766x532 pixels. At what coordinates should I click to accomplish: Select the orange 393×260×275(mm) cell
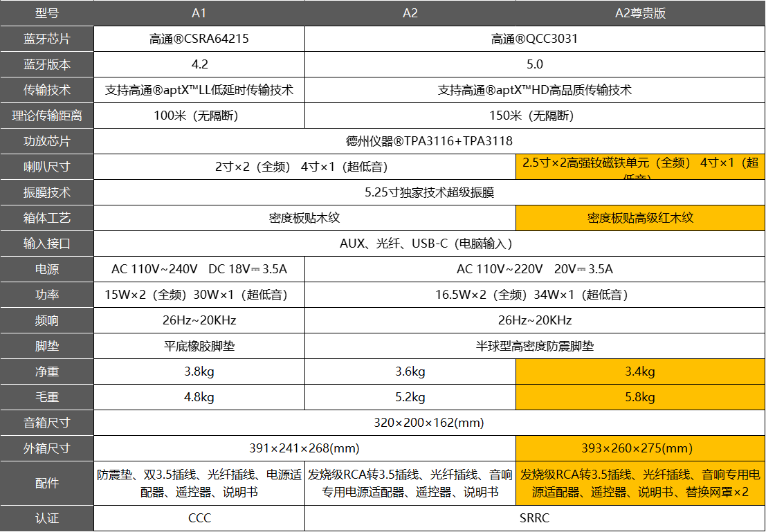[641, 448]
